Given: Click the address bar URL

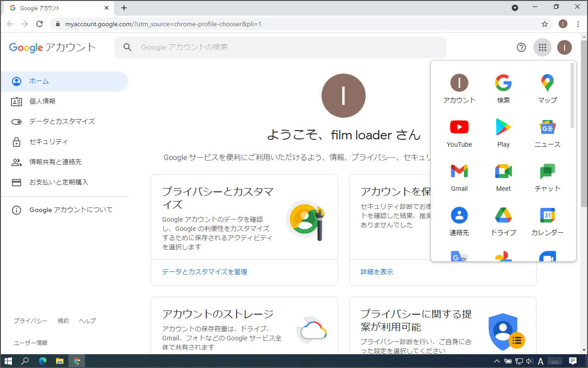Looking at the screenshot, I should pos(164,24).
